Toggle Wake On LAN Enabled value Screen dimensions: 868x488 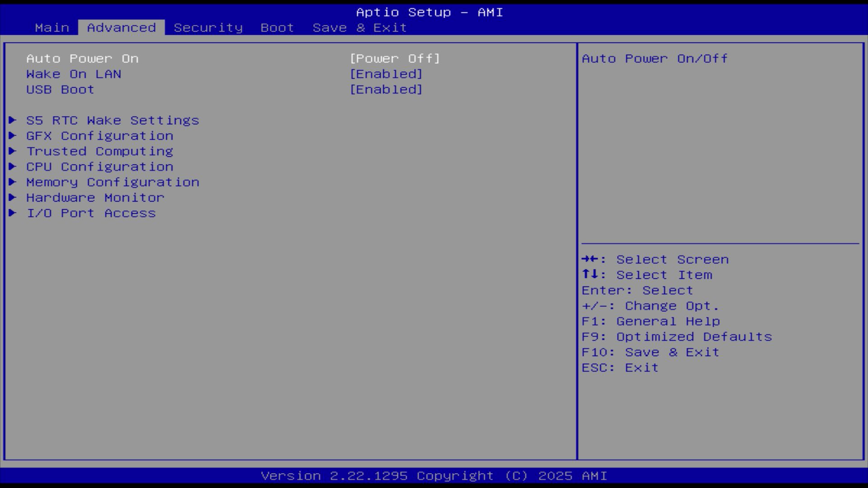(386, 74)
